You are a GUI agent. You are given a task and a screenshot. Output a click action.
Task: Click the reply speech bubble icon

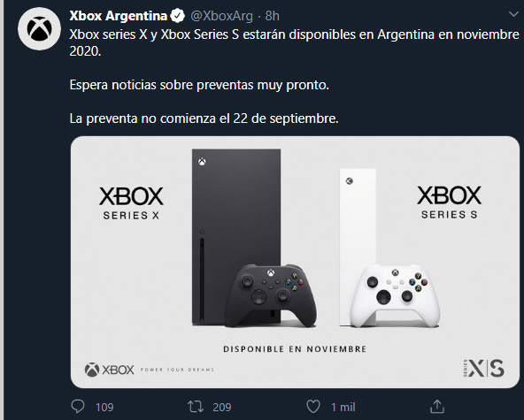click(x=78, y=407)
